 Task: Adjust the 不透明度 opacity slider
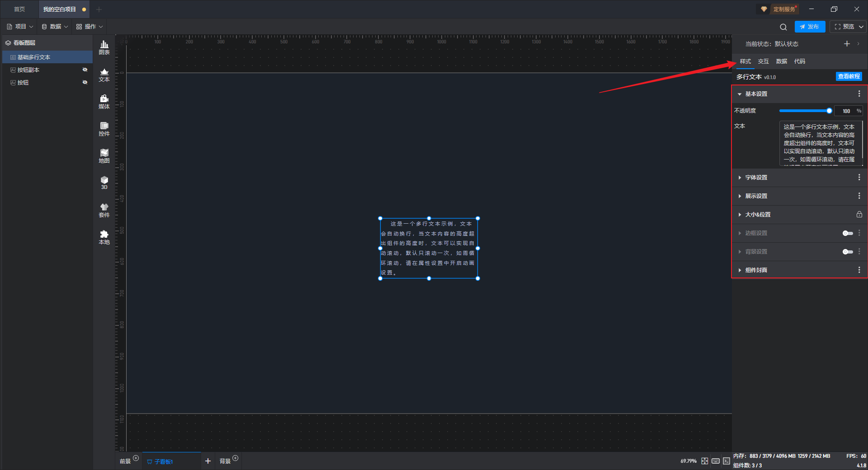click(805, 111)
